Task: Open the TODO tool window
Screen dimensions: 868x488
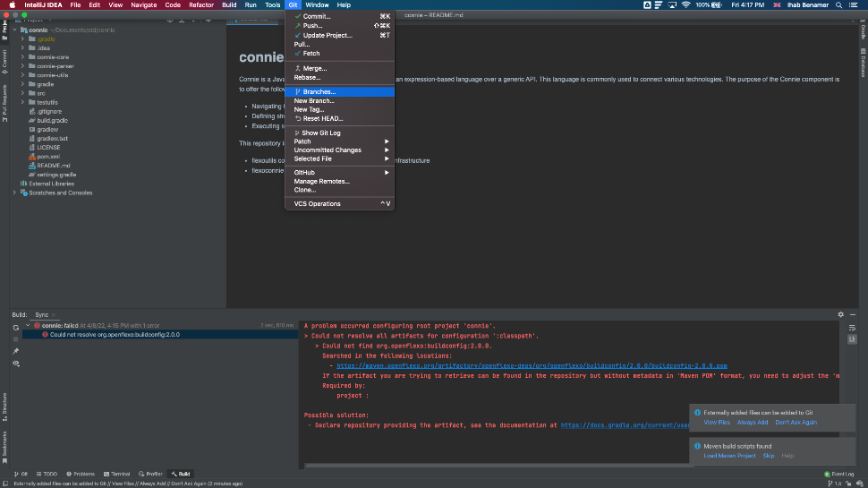Action: 47,474
